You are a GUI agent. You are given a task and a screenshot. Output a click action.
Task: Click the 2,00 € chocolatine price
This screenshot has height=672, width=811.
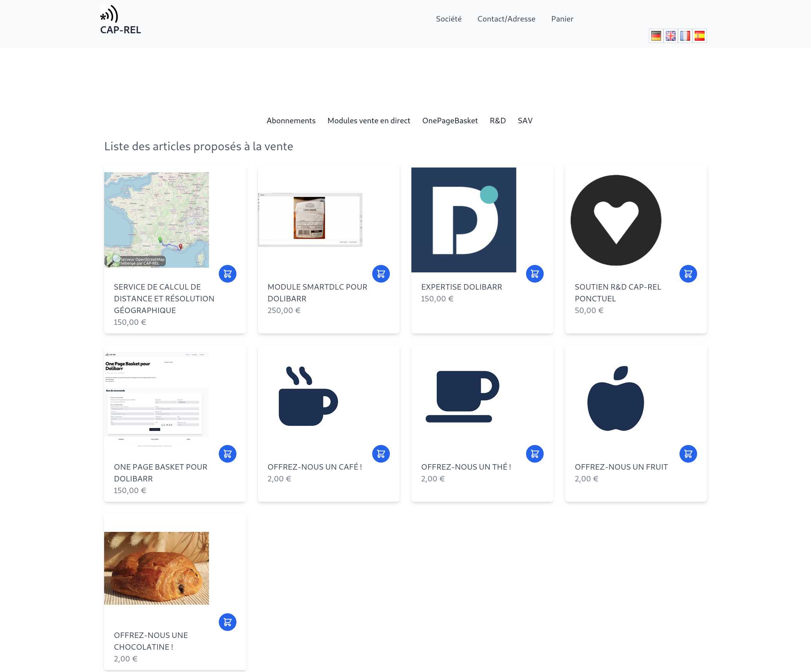pyautogui.click(x=126, y=659)
